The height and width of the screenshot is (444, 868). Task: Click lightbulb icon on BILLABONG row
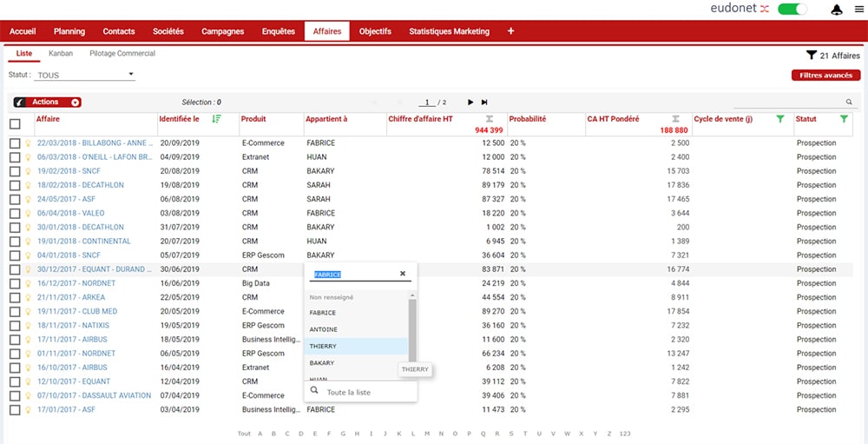(28, 143)
